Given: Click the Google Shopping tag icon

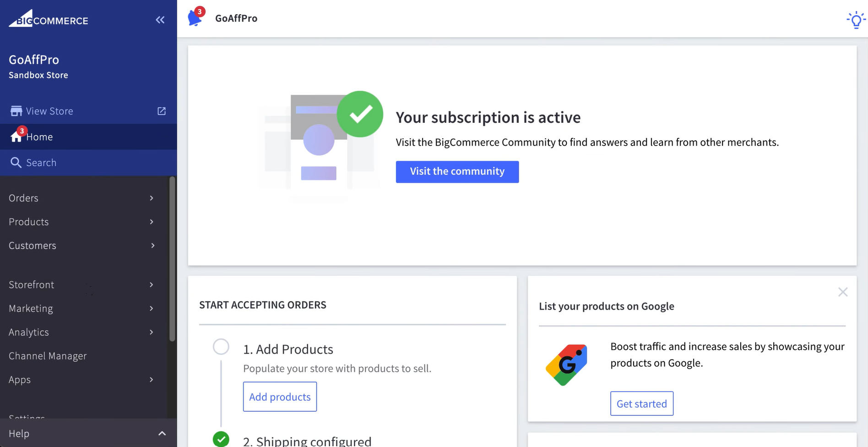Looking at the screenshot, I should click(566, 365).
